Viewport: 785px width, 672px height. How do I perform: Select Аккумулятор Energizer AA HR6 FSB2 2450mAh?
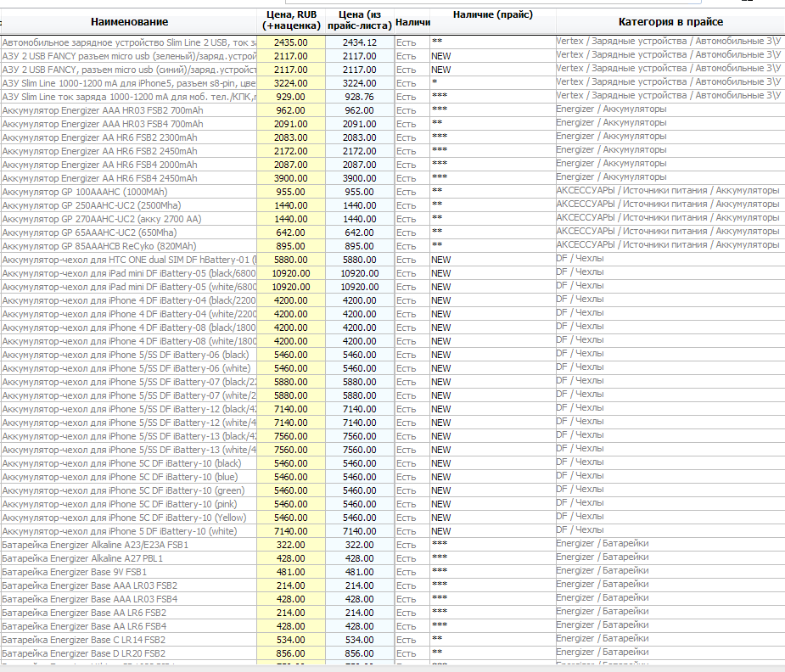coord(129,151)
